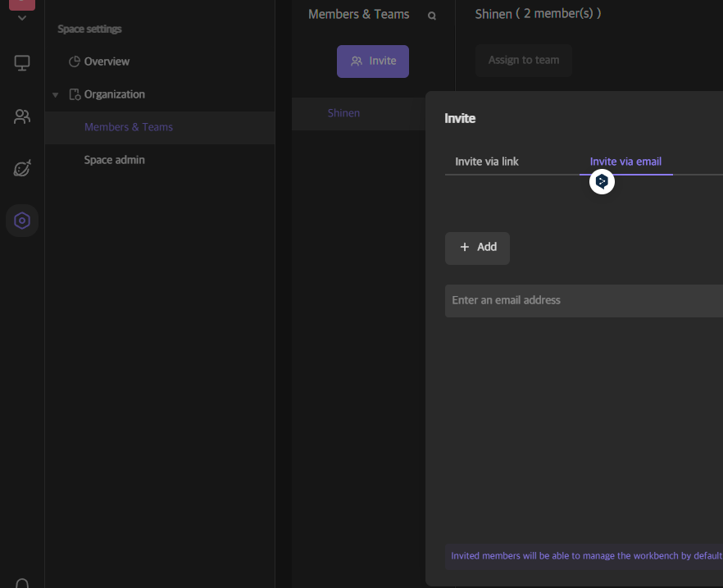
Task: Open the Overview settings page
Action: pyautogui.click(x=107, y=62)
